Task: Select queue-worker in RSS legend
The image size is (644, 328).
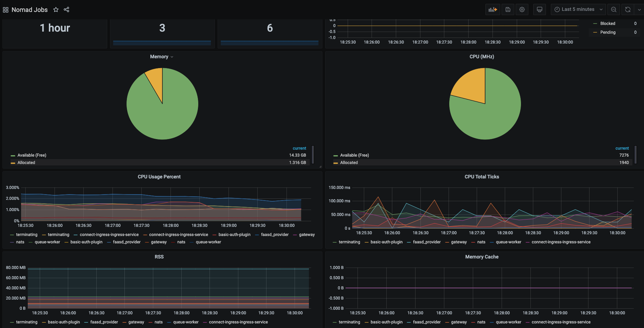Action: point(186,322)
